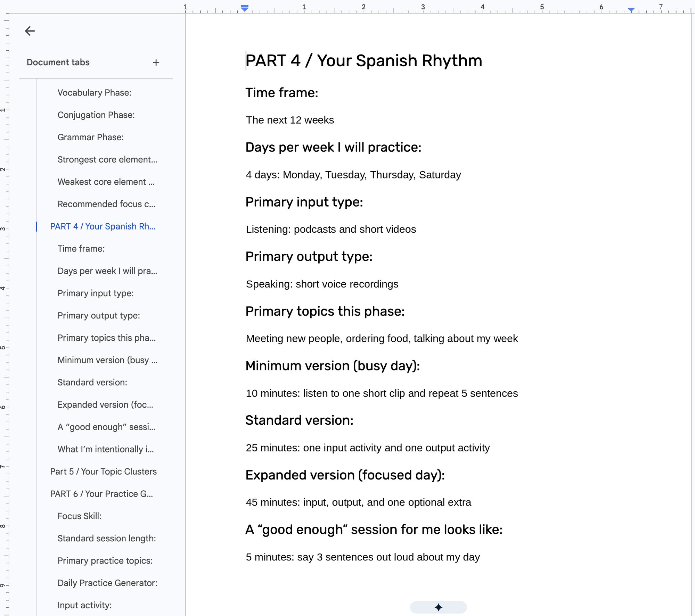The height and width of the screenshot is (616, 695).
Task: Navigate to Part 5 / Your Topic Clusters
Action: 104,471
